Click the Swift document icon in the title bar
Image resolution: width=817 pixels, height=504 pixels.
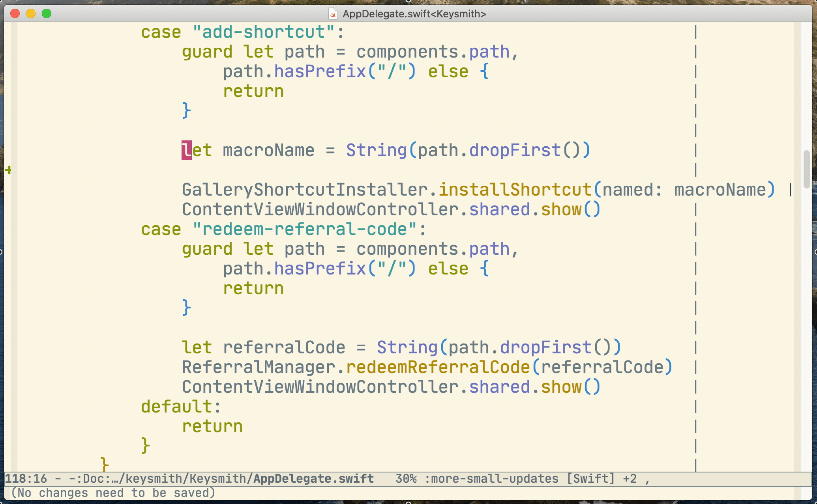(x=334, y=13)
